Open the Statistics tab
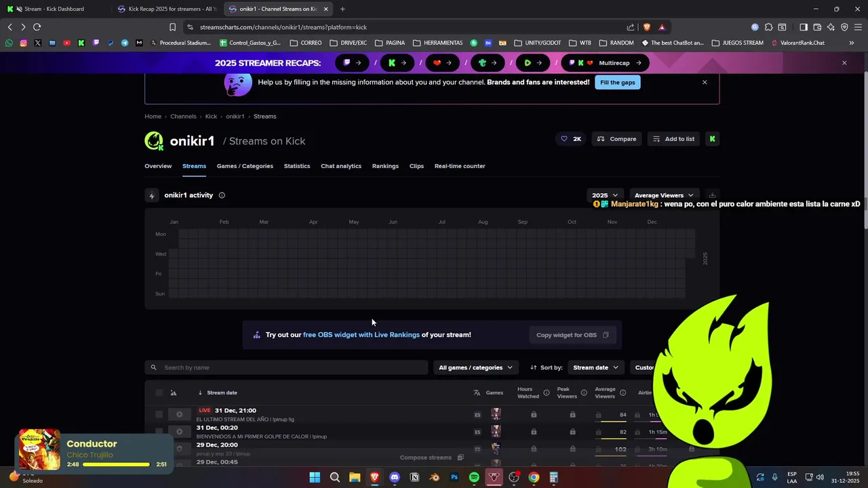The height and width of the screenshot is (488, 868). [297, 166]
